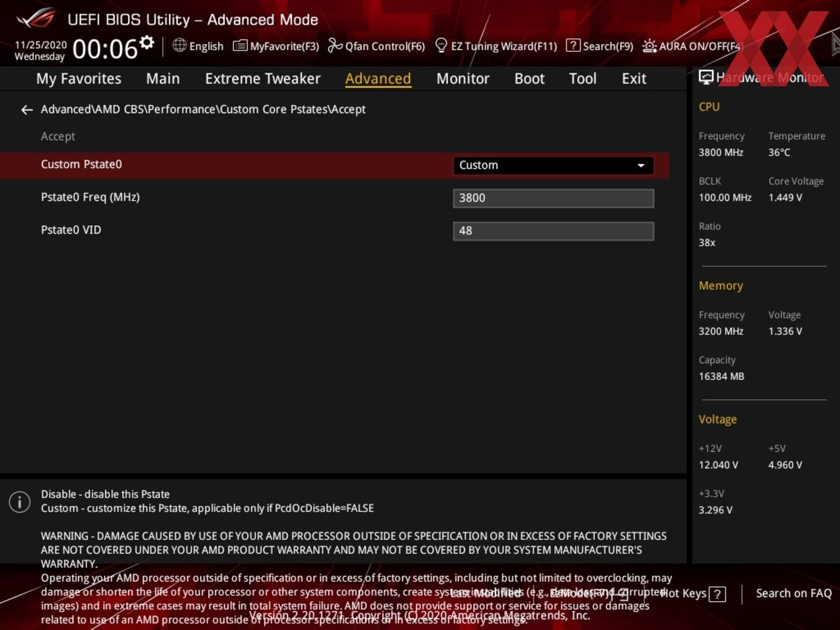Click the 00:06 clock display

tap(105, 49)
